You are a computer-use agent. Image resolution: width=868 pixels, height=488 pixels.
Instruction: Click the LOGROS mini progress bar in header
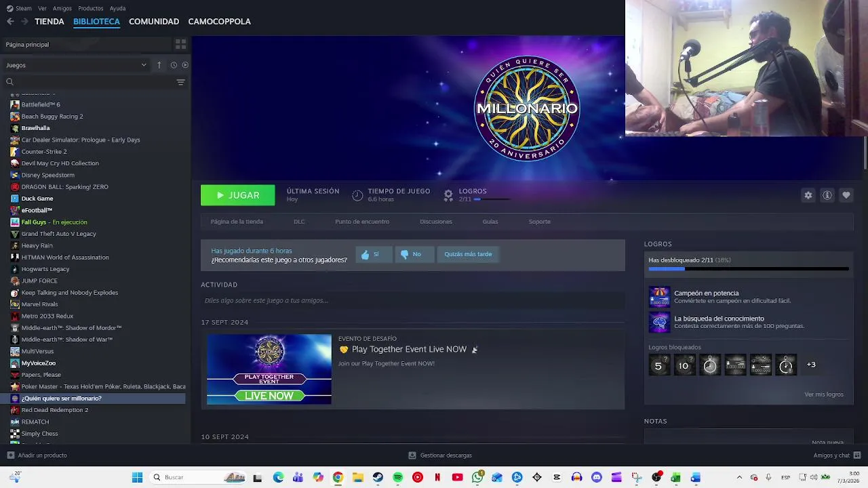pyautogui.click(x=491, y=199)
